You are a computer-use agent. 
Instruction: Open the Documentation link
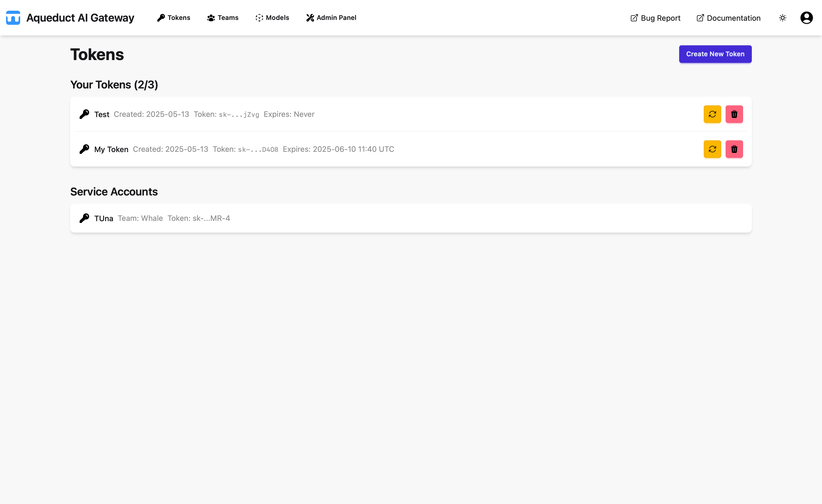(728, 18)
